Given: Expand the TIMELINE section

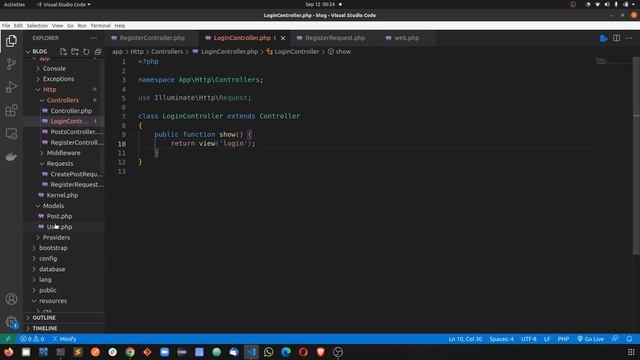Looking at the screenshot, I should [x=45, y=328].
